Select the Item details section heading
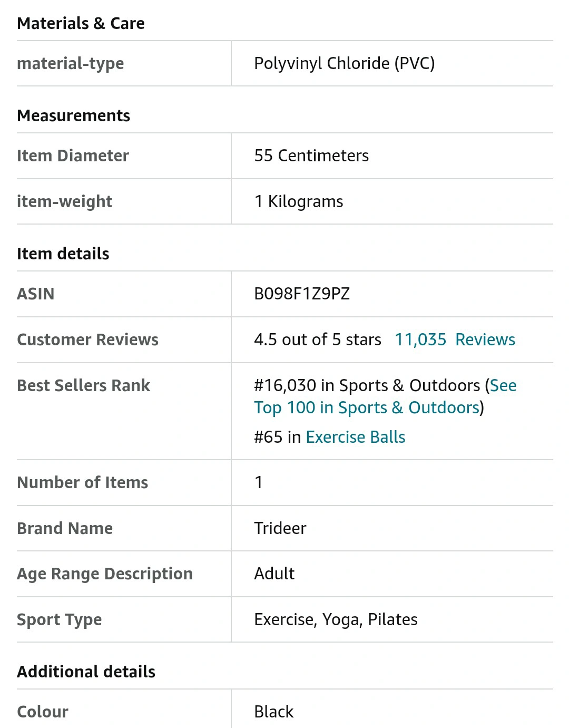 click(63, 254)
